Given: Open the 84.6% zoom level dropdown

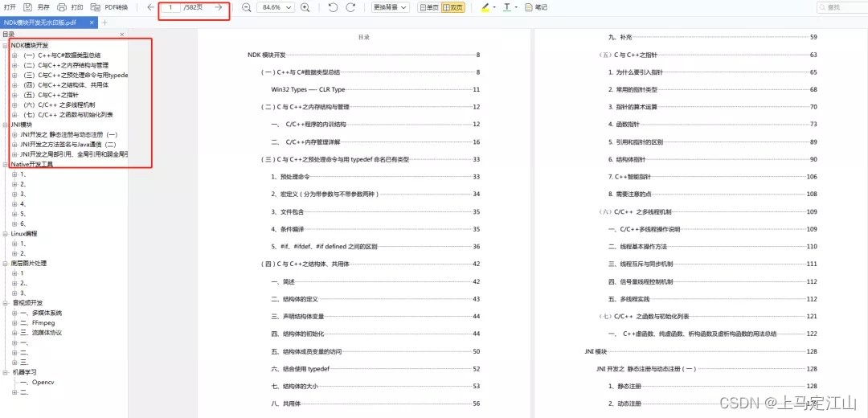Looking at the screenshot, I should point(275,7).
